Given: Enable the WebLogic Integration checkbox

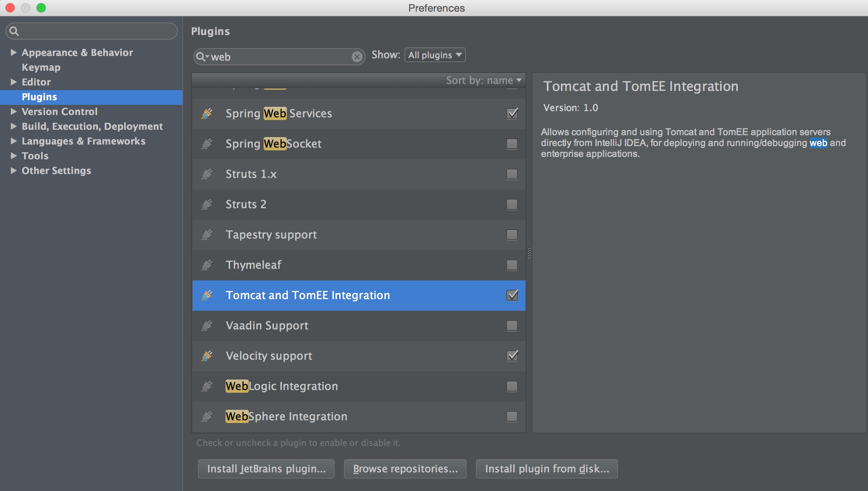Looking at the screenshot, I should pos(512,386).
